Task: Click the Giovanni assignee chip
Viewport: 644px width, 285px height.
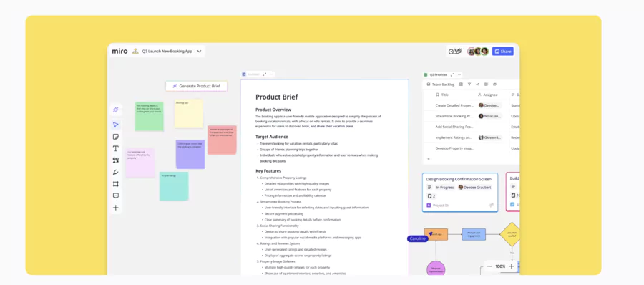Action: tap(490, 137)
